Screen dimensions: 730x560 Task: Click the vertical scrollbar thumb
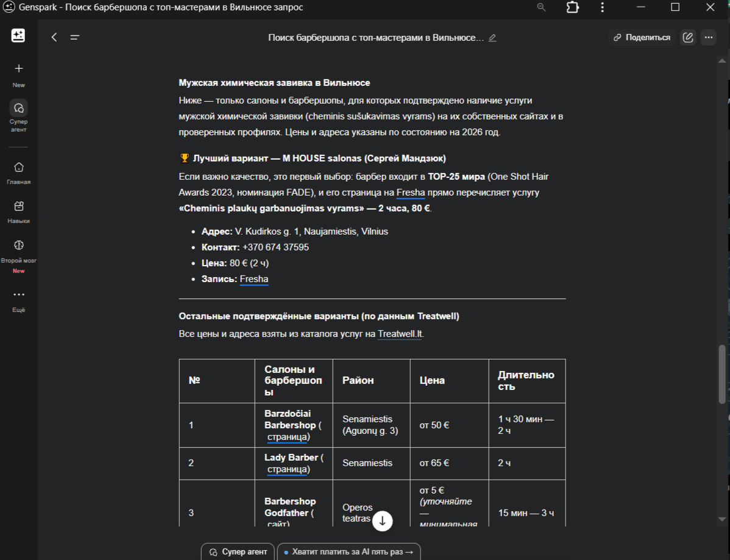pyautogui.click(x=722, y=374)
